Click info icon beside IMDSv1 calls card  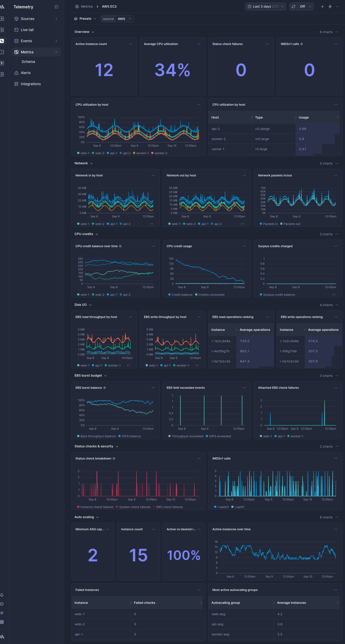[302, 44]
